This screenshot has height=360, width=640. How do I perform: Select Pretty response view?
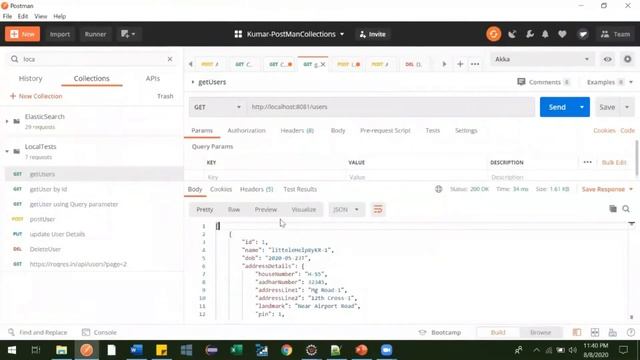(204, 209)
